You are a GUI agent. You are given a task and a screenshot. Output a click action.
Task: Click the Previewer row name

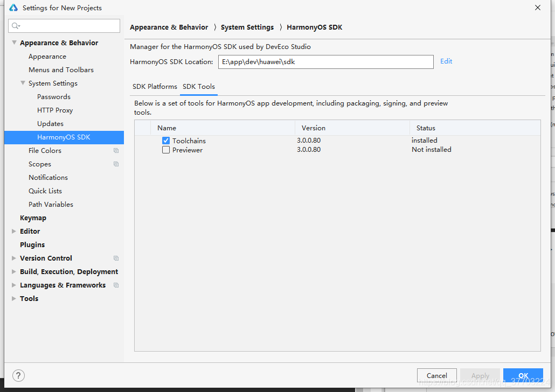click(188, 150)
